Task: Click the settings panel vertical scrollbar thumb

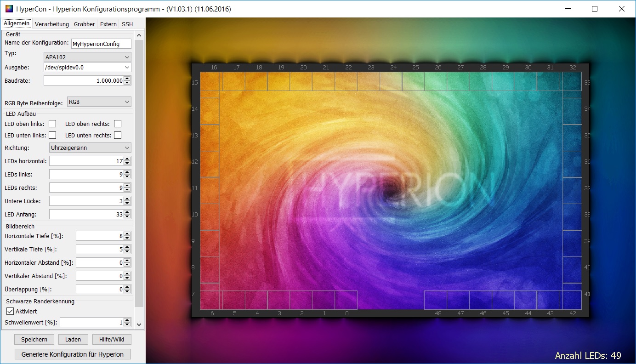Action: [x=140, y=172]
